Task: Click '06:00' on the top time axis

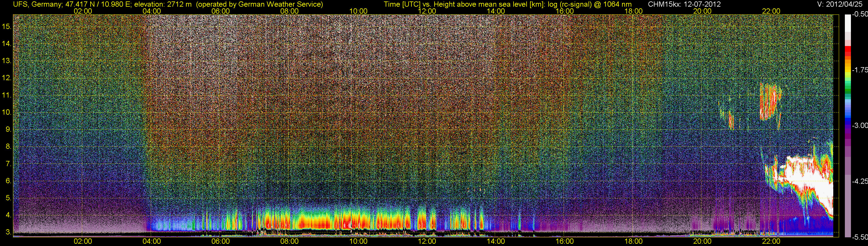Action: (220, 11)
